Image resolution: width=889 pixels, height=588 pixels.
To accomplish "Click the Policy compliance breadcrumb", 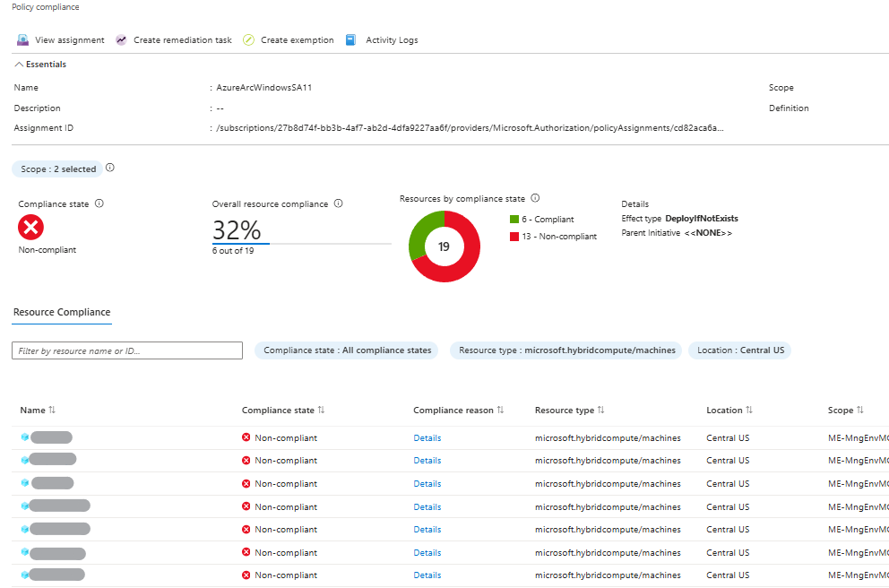I will 46,7.
